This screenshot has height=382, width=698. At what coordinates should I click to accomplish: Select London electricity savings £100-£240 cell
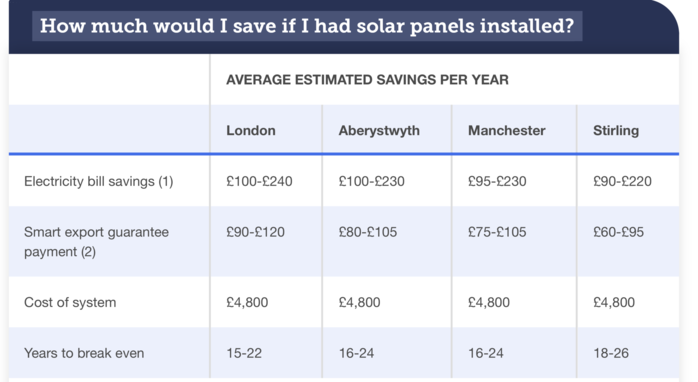(x=259, y=181)
